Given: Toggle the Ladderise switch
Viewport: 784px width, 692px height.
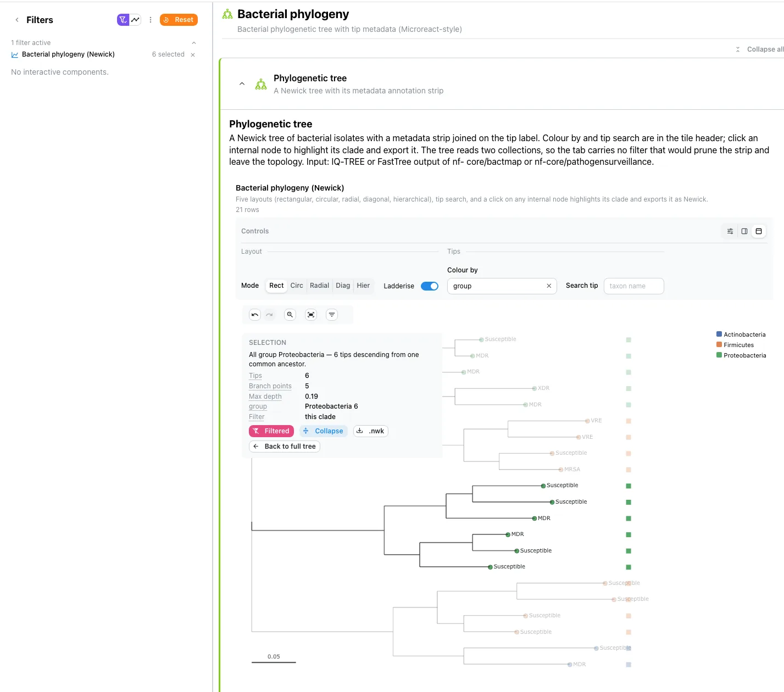Looking at the screenshot, I should pyautogui.click(x=430, y=286).
